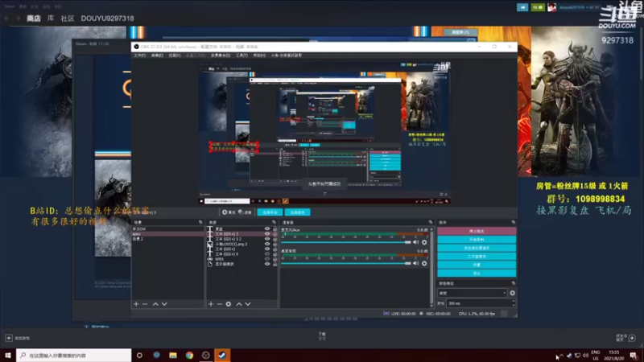Open OBS 设置 settings button

tap(477, 265)
